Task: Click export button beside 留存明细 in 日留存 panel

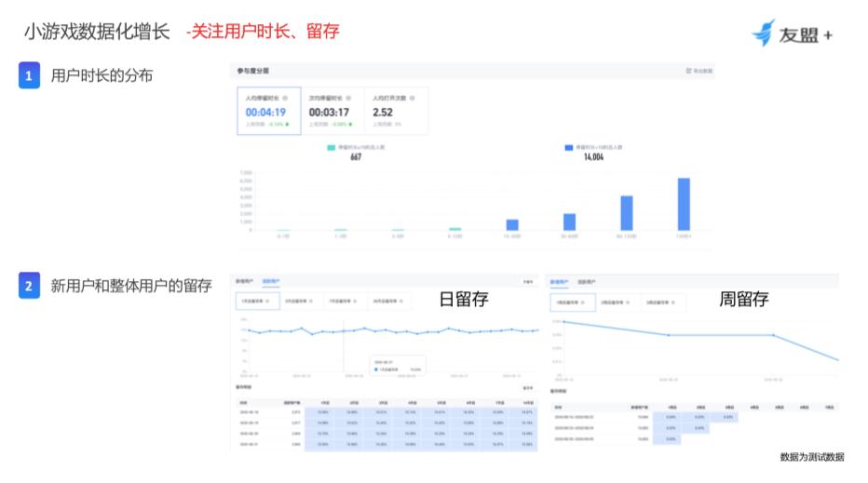Action: [528, 388]
